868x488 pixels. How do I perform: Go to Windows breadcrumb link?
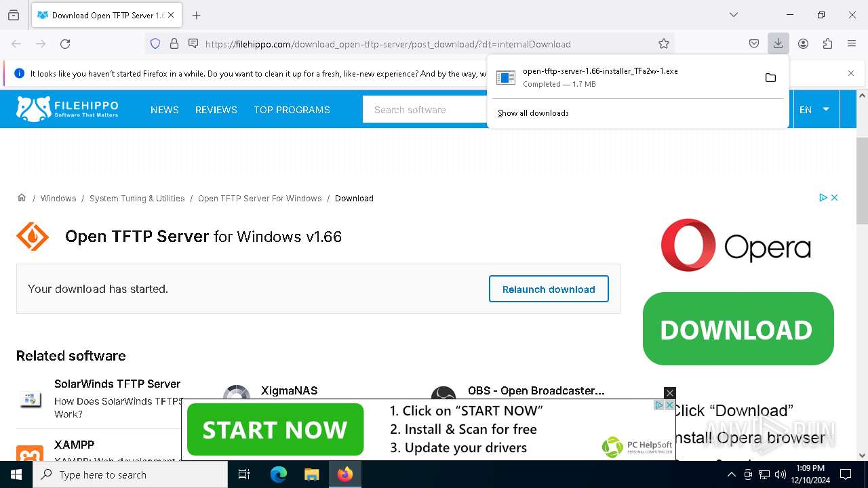[58, 199]
